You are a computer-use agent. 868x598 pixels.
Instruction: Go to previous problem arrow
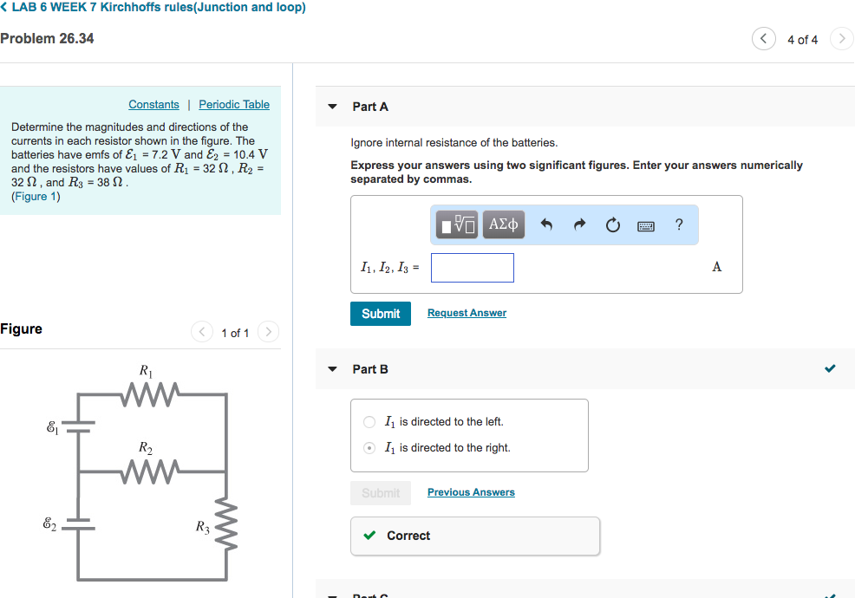[x=763, y=39]
